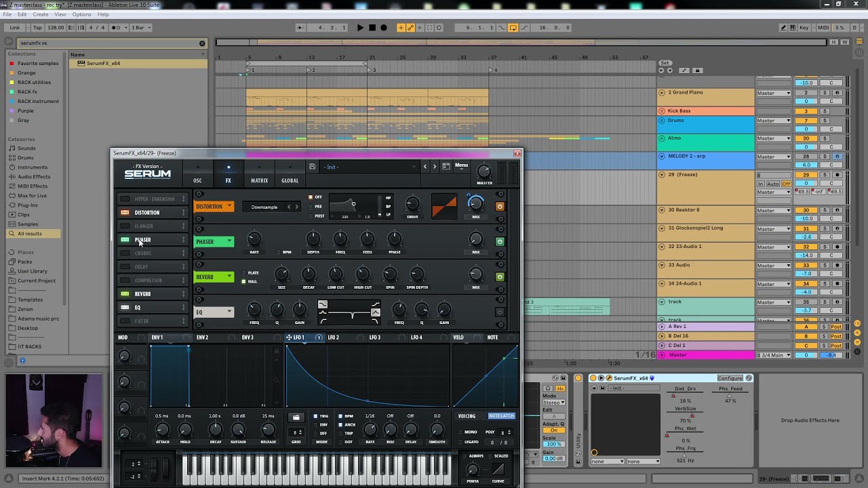The image size is (868, 488).
Task: Open the EQ module dropdown
Action: tap(214, 312)
